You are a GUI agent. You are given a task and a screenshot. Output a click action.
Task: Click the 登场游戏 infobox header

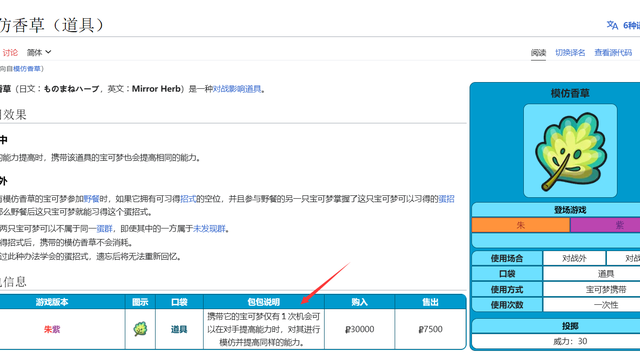click(570, 210)
